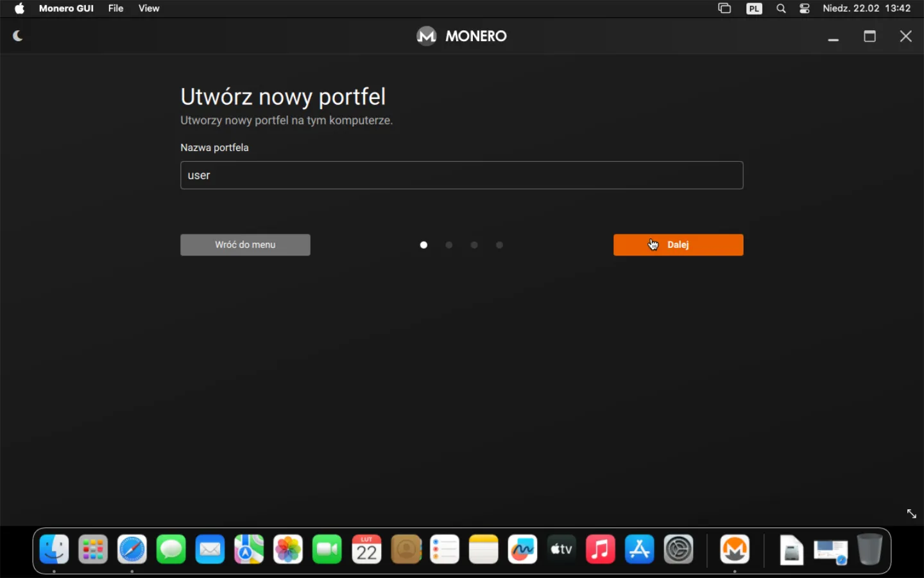Viewport: 924px width, 578px height.
Task: Open Freeform from the Dock
Action: (x=522, y=550)
